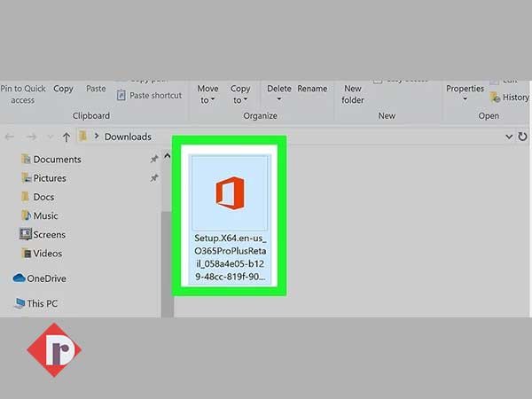
Task: Click the navigation pane scrollbar thumb
Action: point(167,264)
